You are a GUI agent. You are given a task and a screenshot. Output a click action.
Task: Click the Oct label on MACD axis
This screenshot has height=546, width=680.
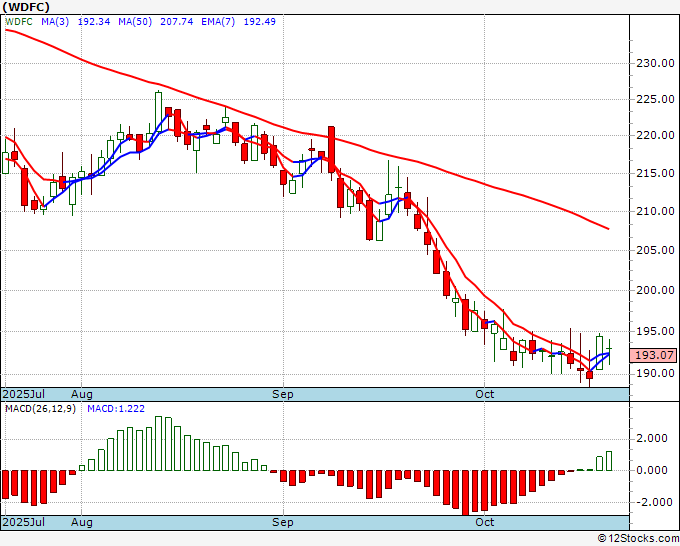(x=484, y=522)
